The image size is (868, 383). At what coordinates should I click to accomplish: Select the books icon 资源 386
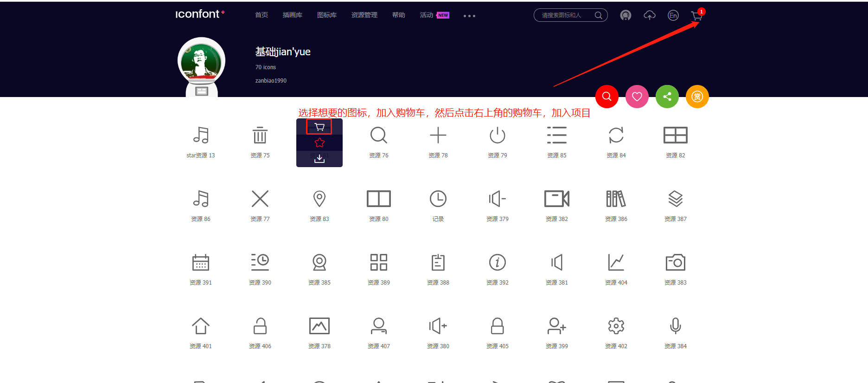click(x=616, y=199)
